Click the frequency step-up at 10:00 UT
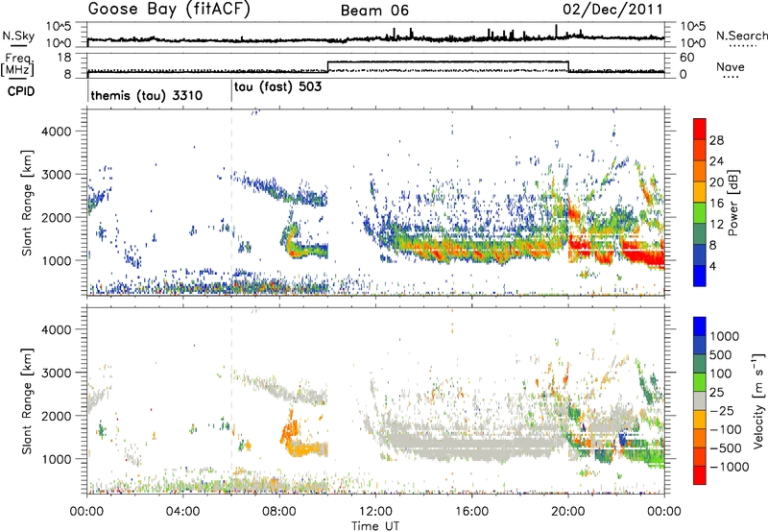The image size is (768, 532). (x=327, y=66)
